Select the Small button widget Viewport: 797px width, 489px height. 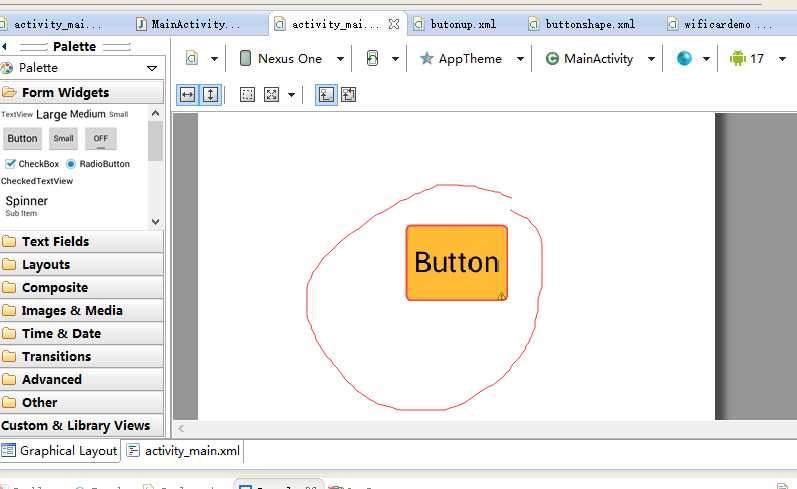64,138
